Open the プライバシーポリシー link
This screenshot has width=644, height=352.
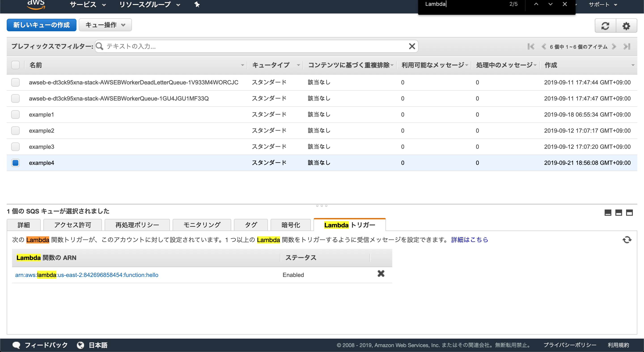tap(570, 345)
